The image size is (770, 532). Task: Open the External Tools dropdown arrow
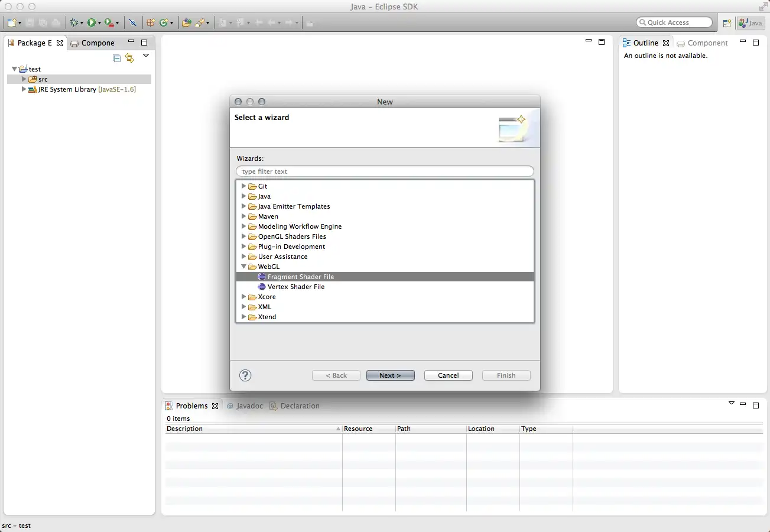(117, 23)
